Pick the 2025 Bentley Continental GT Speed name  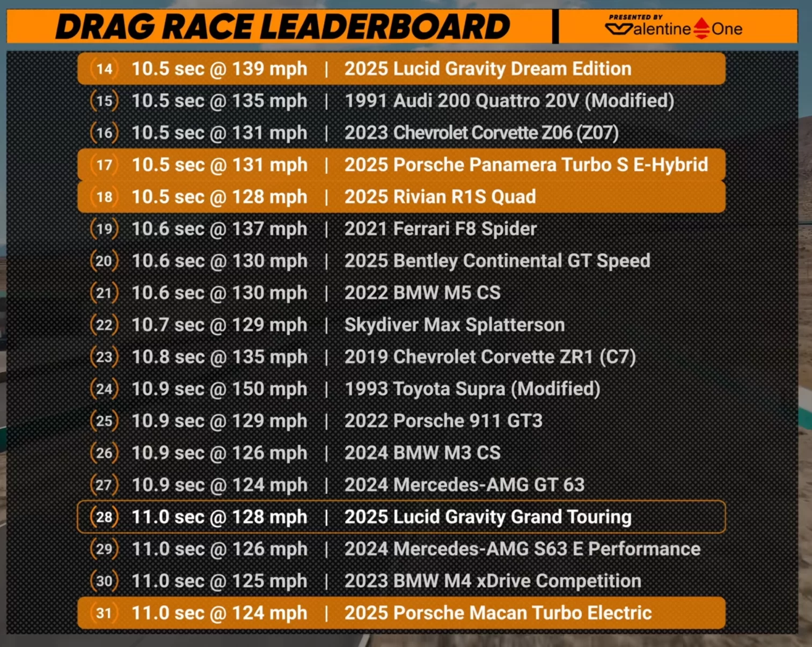click(498, 261)
